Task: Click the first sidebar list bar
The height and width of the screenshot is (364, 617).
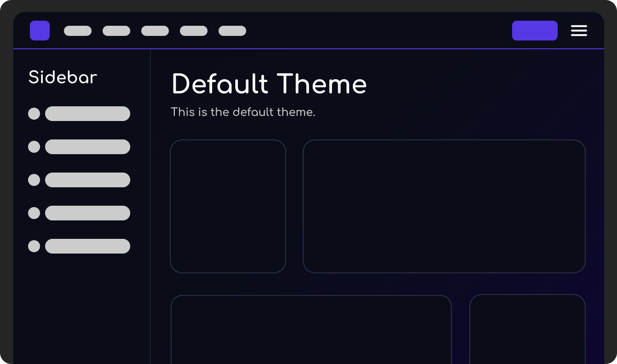Action: 87,114
